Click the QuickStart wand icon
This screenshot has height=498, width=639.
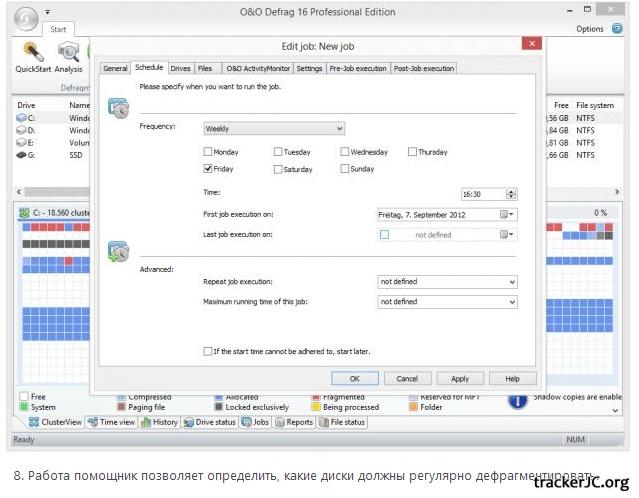tap(32, 52)
